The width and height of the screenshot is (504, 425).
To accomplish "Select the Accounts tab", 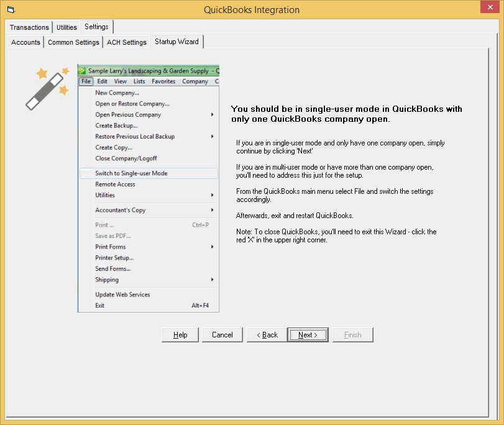I will pos(25,42).
